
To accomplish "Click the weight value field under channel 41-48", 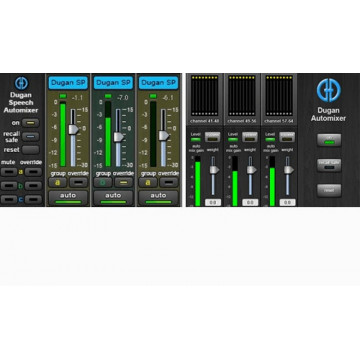I will pos(213,202).
